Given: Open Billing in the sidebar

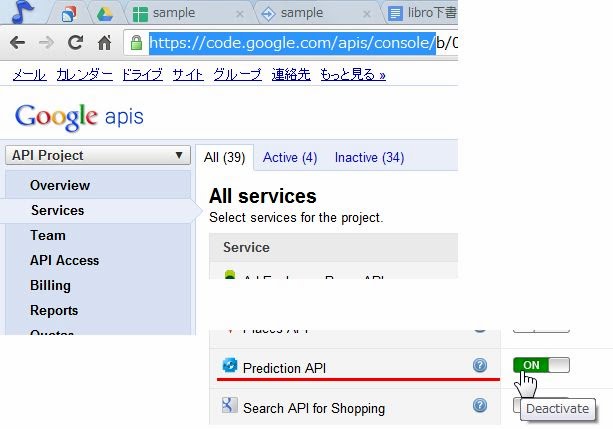Looking at the screenshot, I should 50,285.
